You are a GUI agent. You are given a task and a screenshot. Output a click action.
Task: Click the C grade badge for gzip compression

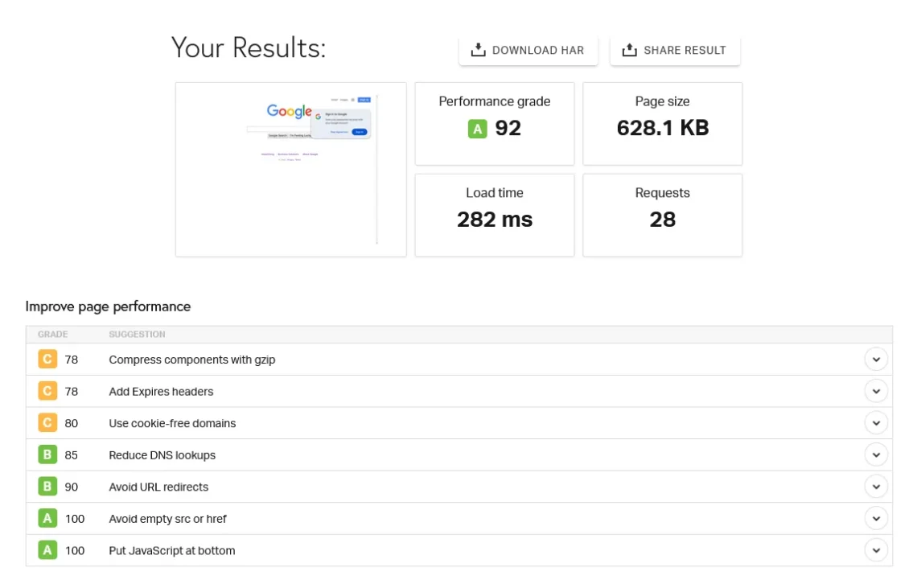tap(47, 359)
